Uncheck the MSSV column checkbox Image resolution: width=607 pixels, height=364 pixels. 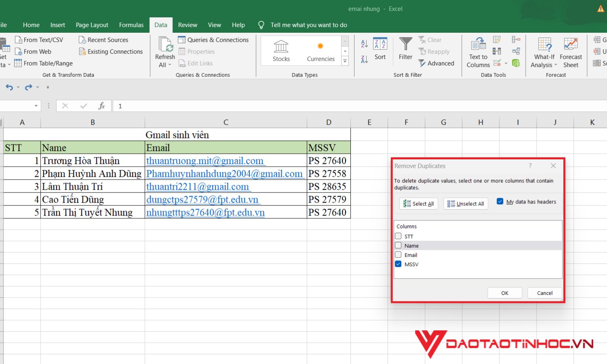[399, 264]
